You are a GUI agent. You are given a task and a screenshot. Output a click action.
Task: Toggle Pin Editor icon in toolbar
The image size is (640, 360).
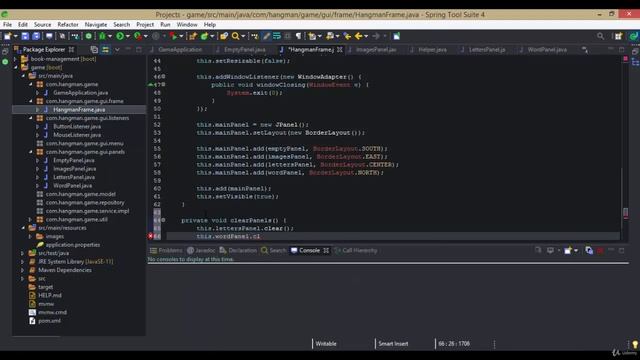tap(396, 36)
